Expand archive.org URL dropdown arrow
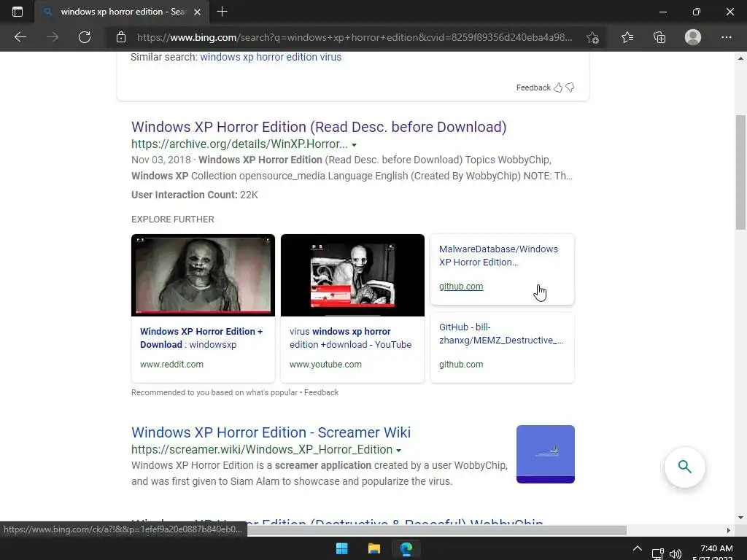Screen dimensions: 747x560 click(x=354, y=145)
